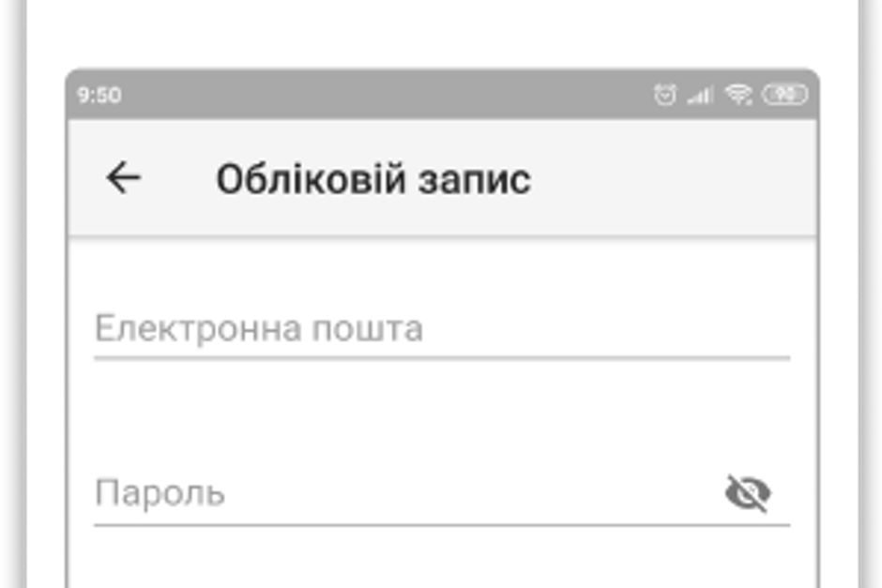Focus the Електронна пошта input field

pyautogui.click(x=441, y=329)
